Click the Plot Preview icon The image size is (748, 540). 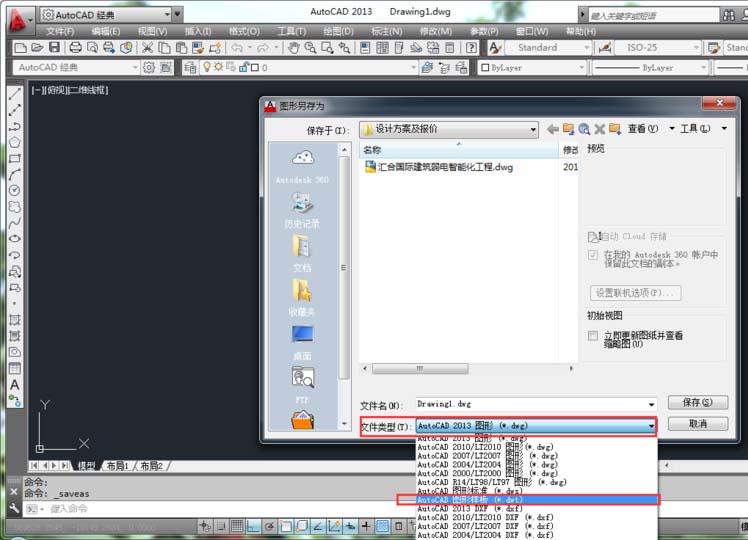pyautogui.click(x=92, y=48)
